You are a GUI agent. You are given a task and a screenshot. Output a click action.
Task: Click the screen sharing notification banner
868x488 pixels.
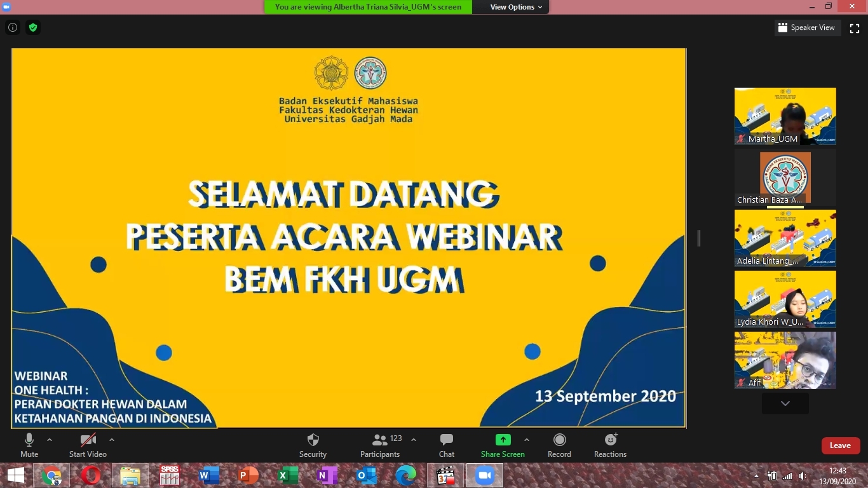point(369,7)
